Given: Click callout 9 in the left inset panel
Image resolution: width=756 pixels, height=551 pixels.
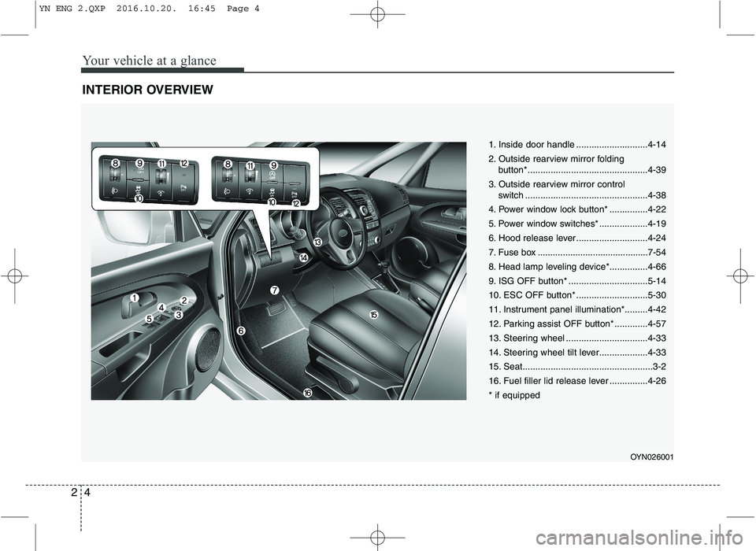Looking at the screenshot, I should (x=139, y=164).
